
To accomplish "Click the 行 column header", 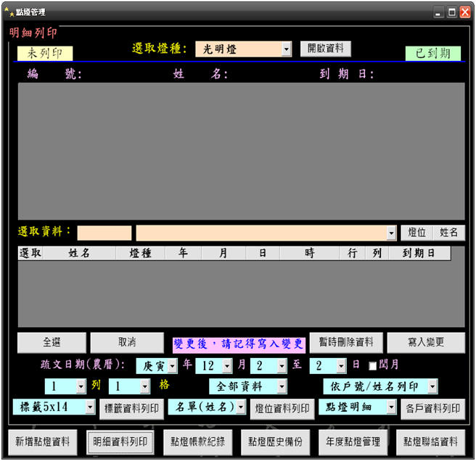I will click(x=352, y=253).
